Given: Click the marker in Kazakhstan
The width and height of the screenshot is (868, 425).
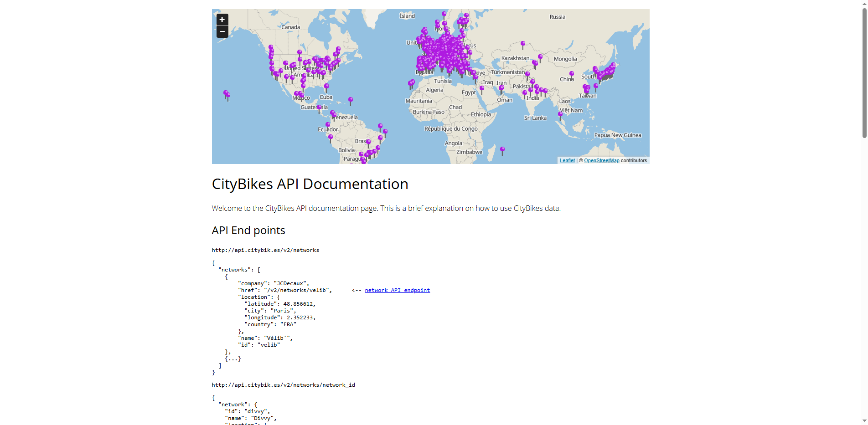Looking at the screenshot, I should 522,43.
